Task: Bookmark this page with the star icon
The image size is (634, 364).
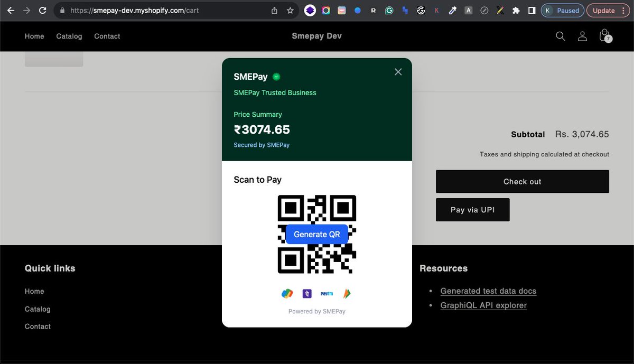Action: 290,10
